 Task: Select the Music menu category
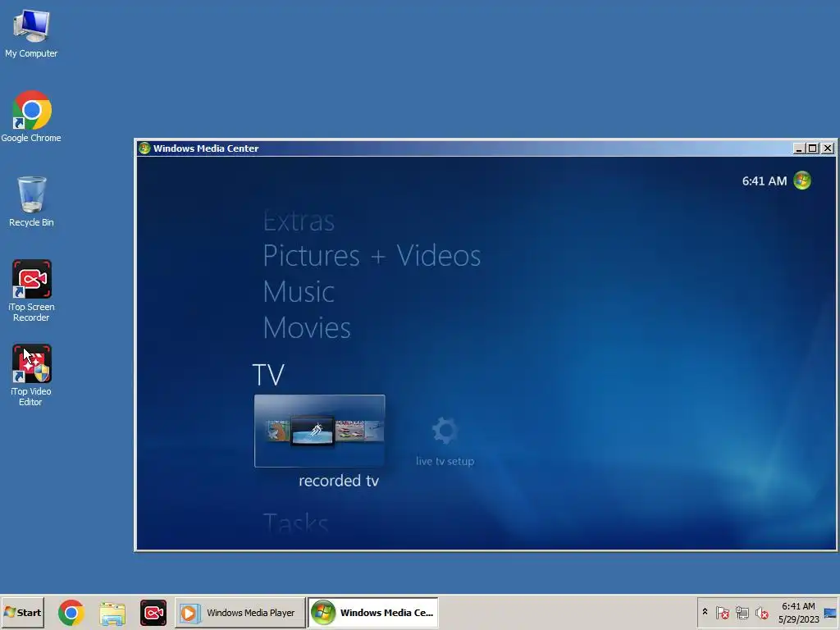(x=299, y=292)
